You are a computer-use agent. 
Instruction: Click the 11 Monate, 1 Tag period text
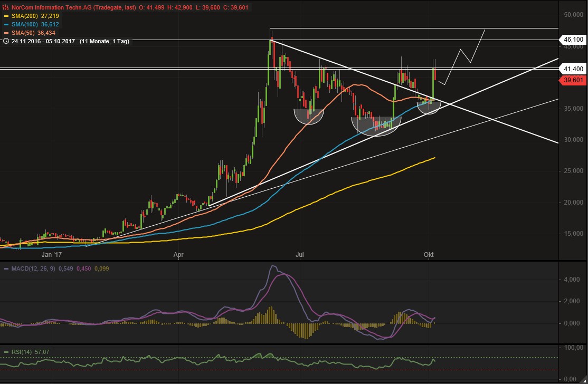[105, 41]
